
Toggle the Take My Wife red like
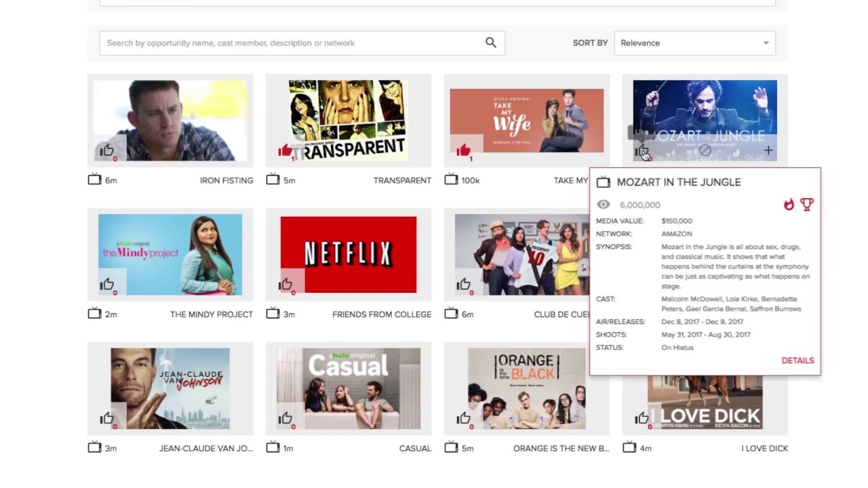click(x=463, y=150)
